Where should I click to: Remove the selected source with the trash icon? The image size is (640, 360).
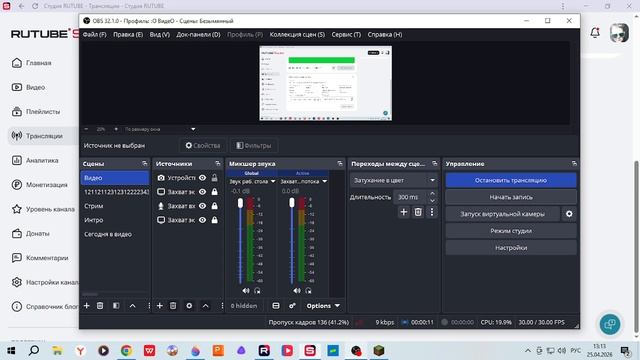click(x=173, y=306)
